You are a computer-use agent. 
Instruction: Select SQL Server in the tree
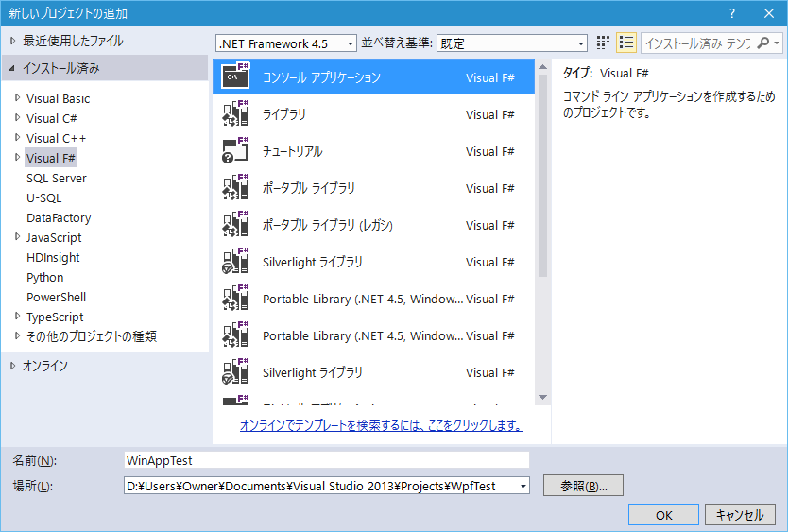(57, 178)
